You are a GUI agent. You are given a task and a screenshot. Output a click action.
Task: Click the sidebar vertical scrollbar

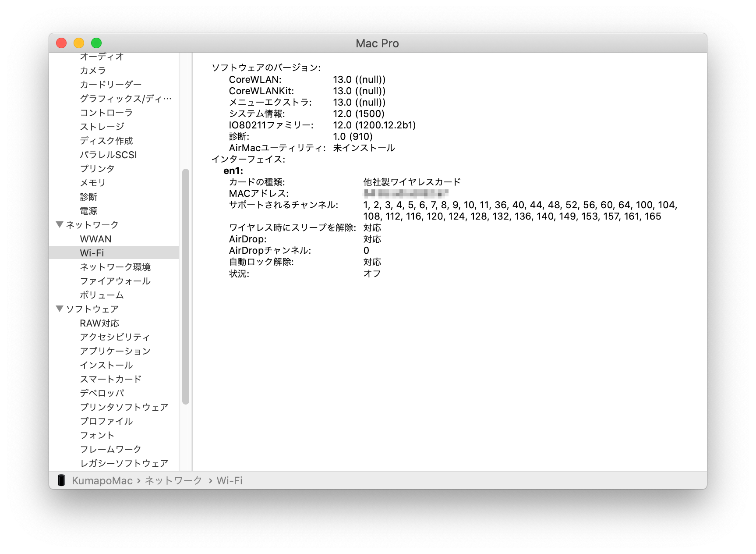[x=186, y=286]
